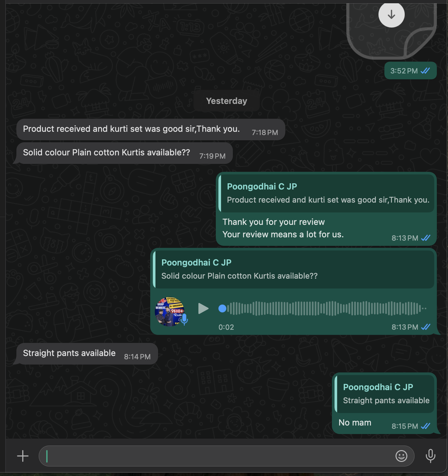Image resolution: width=448 pixels, height=476 pixels.
Task: Click read receipt ticks at 8:15 PM
Action: coord(426,426)
